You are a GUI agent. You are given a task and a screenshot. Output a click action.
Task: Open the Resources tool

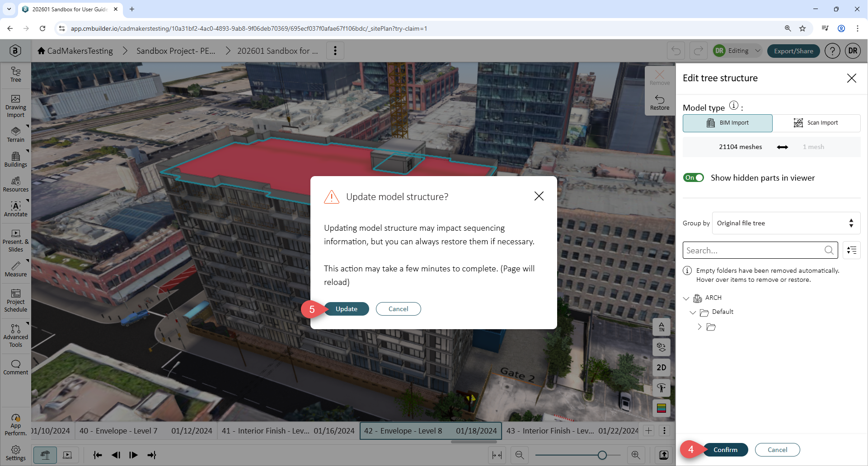pos(16,184)
